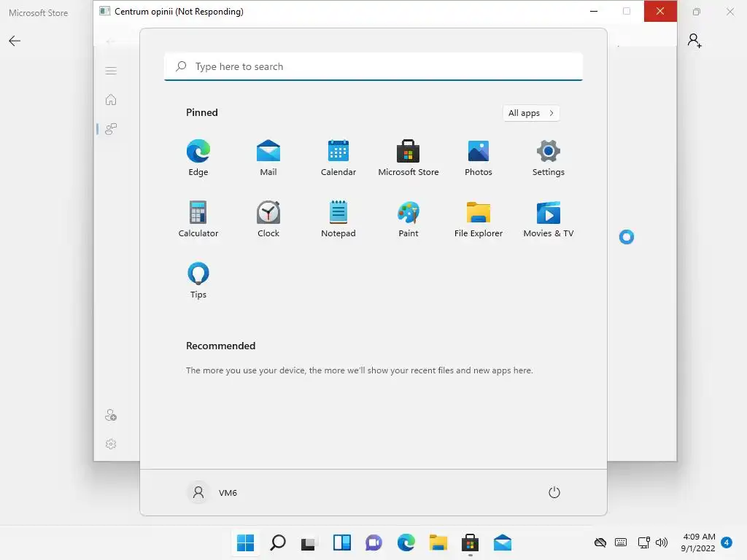Viewport: 747px width, 560px height.
Task: Launch Edge from the taskbar
Action: [x=406, y=542]
